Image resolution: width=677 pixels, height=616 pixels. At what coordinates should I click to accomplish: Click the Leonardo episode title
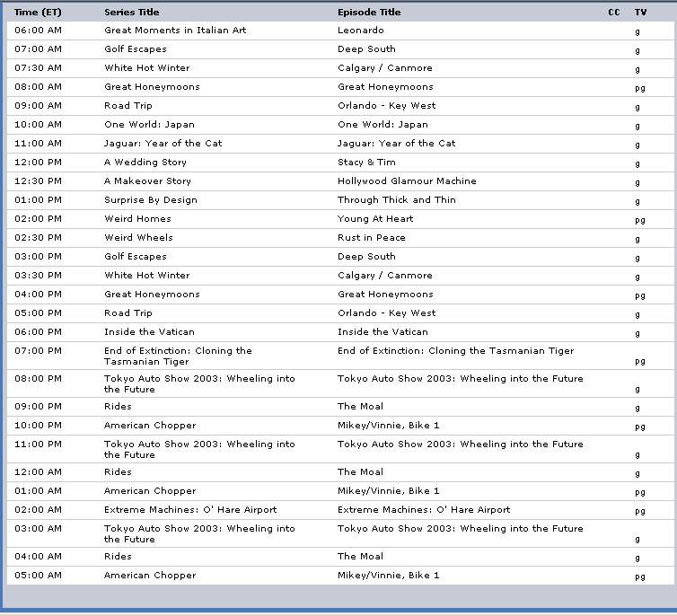[361, 31]
